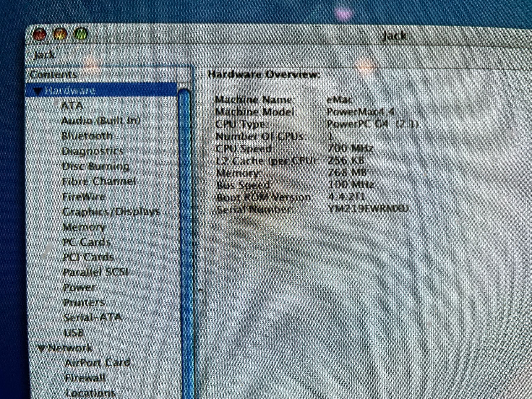The width and height of the screenshot is (532, 399).
Task: Click the Machine Name value eMac
Action: (x=340, y=100)
